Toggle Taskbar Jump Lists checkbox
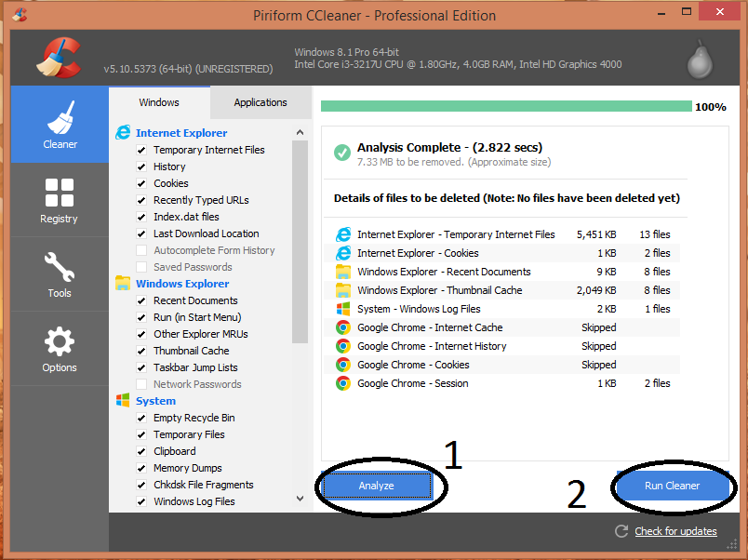The width and height of the screenshot is (748, 560). 141,367
